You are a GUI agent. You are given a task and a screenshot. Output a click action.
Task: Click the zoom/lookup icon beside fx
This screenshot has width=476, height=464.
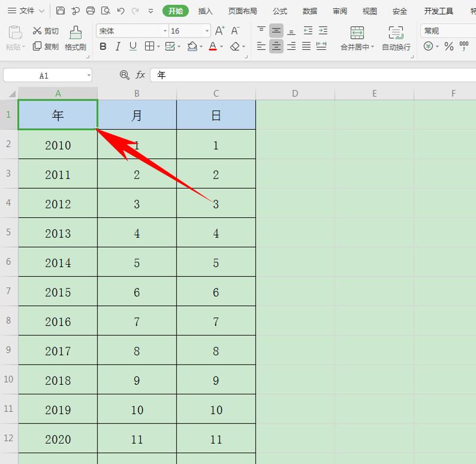point(124,75)
